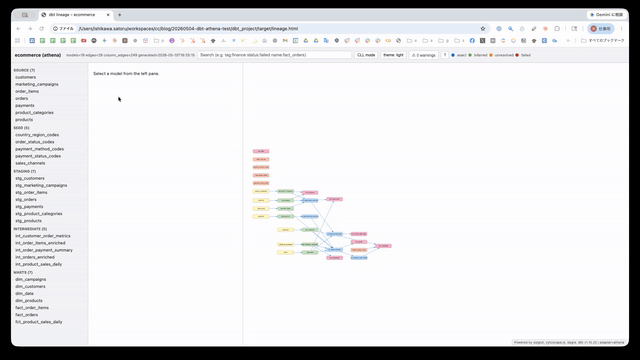The height and width of the screenshot is (360, 640).
Task: Select order_status_codes seed
Action: tap(35, 142)
